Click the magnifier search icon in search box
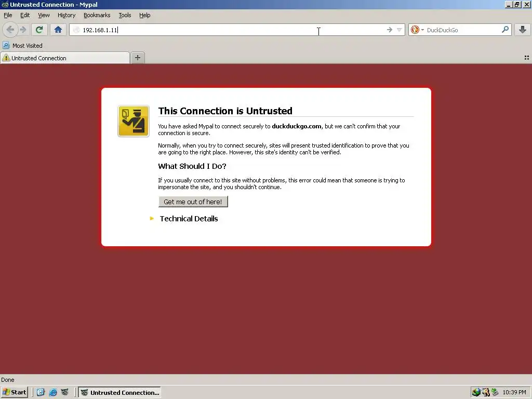Viewport: 532px width, 399px height. click(505, 30)
